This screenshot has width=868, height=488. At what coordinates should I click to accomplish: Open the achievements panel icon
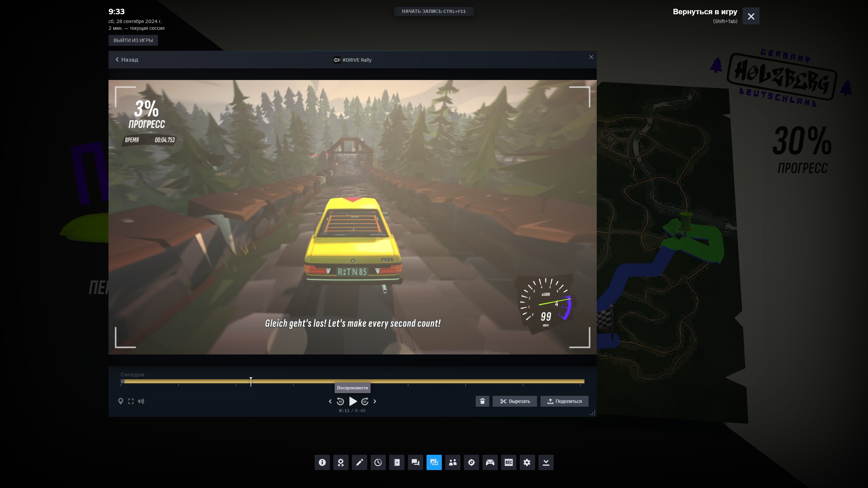click(341, 462)
